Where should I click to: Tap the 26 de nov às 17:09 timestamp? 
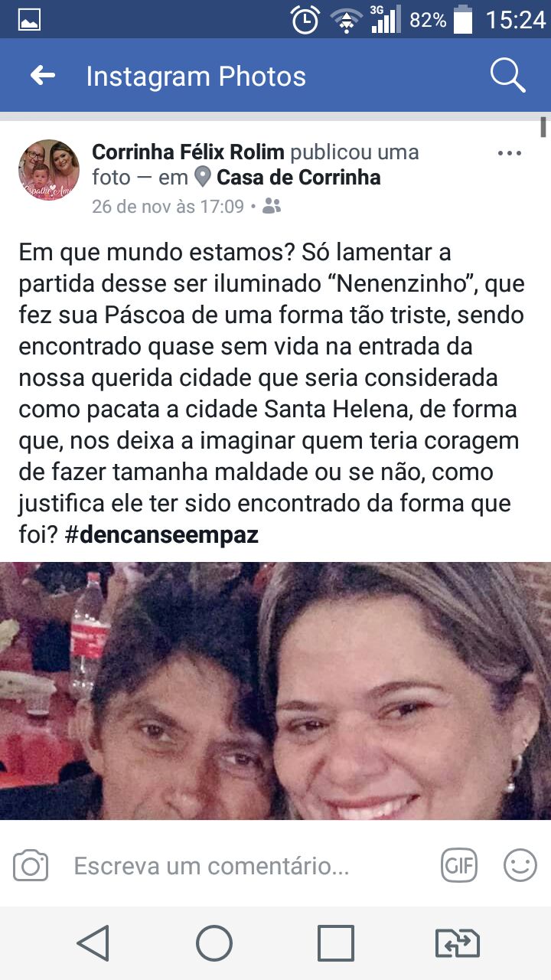pyautogui.click(x=168, y=206)
